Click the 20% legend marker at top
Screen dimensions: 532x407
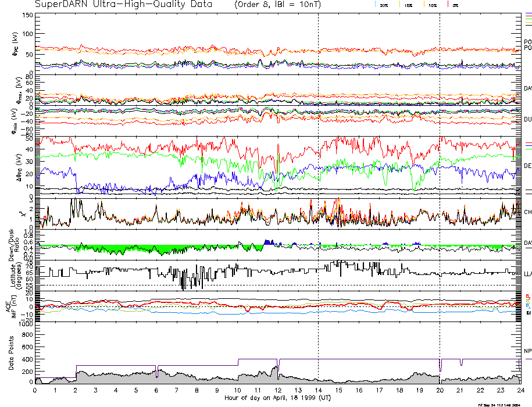pyautogui.click(x=384, y=5)
